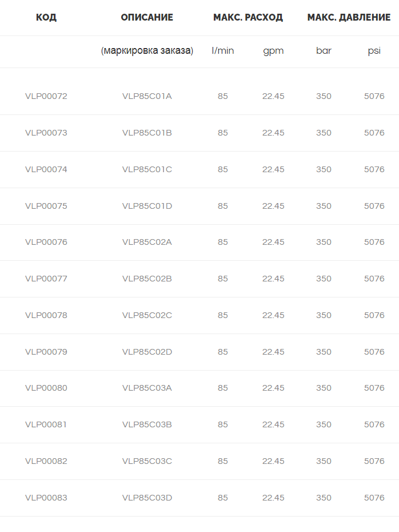Click description VLP85C02D
The image size is (399, 532).
point(147,352)
